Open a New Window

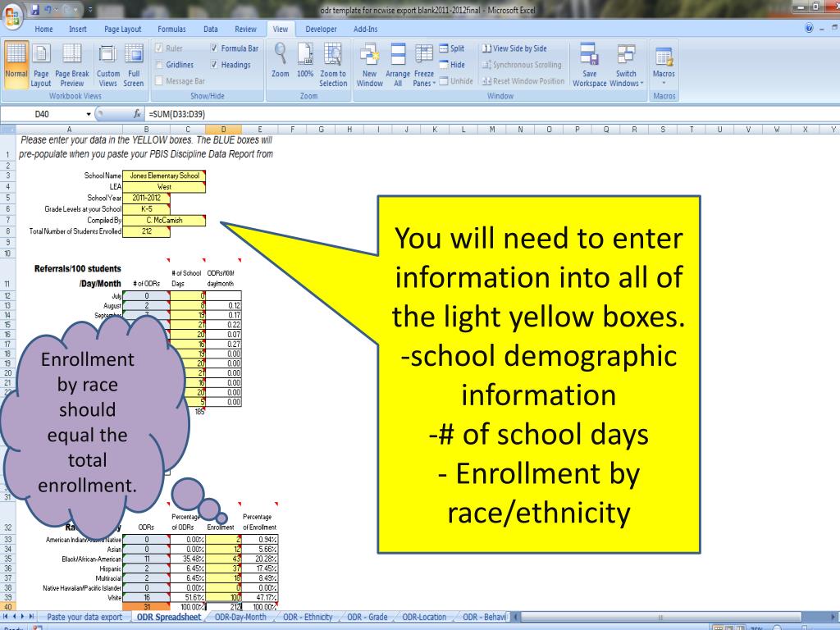(x=370, y=66)
